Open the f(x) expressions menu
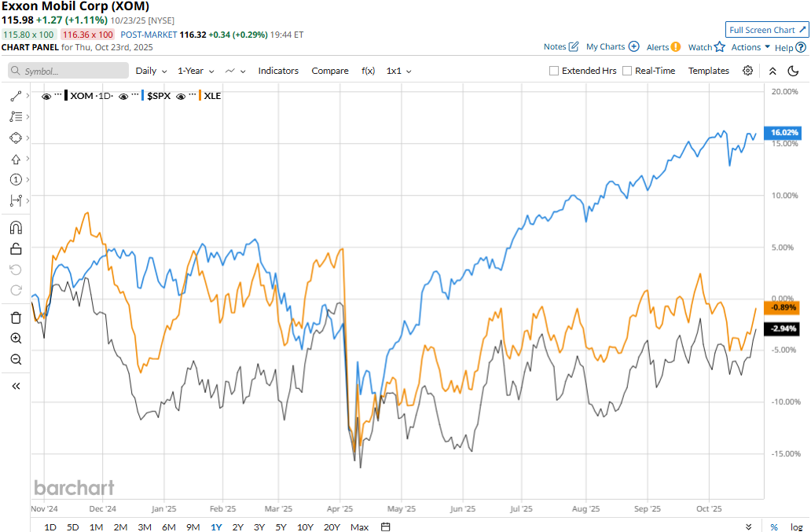 click(x=369, y=71)
